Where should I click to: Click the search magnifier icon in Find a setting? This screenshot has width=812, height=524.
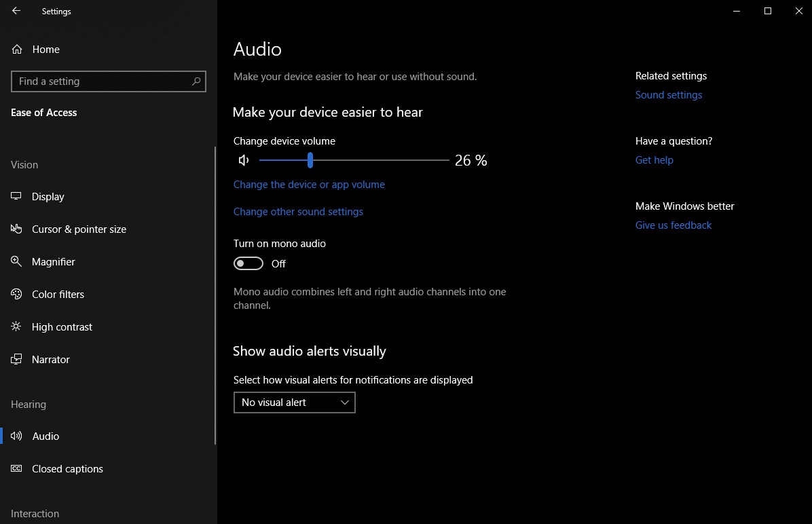coord(196,81)
